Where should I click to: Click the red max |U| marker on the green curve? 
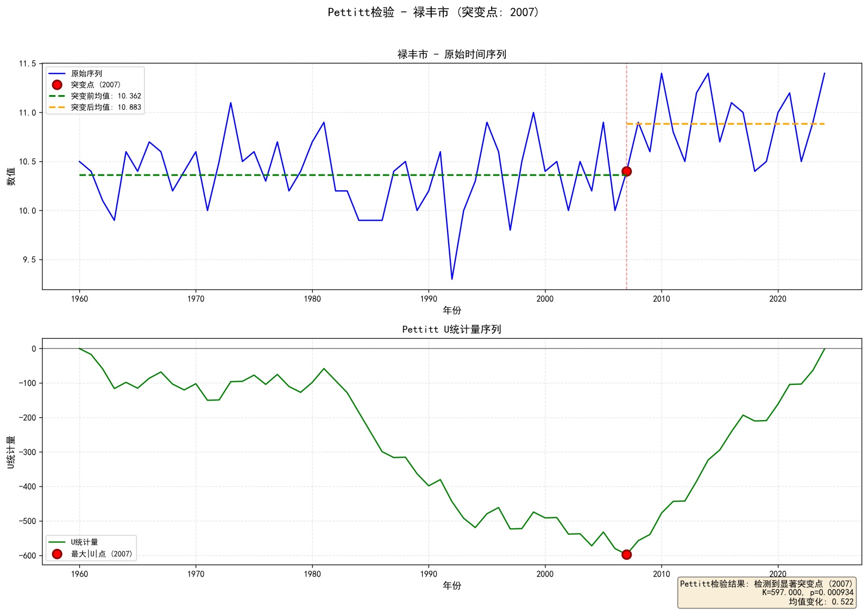[x=626, y=554]
